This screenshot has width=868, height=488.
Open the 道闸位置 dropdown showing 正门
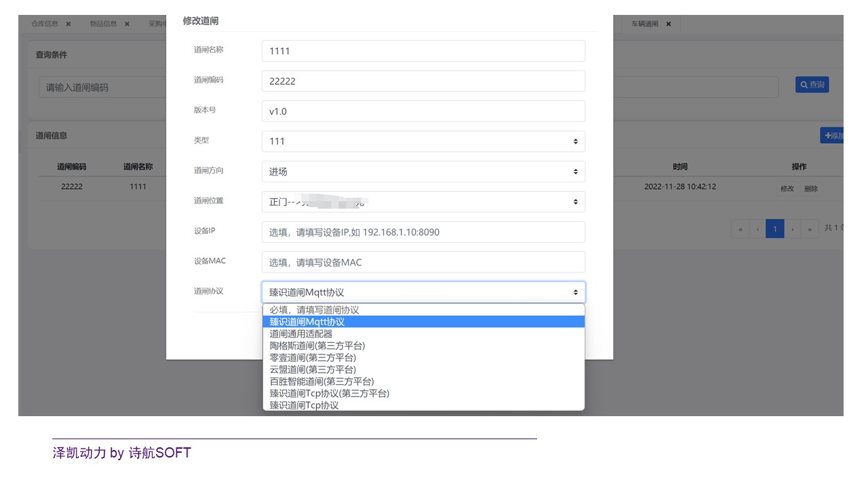click(x=423, y=201)
